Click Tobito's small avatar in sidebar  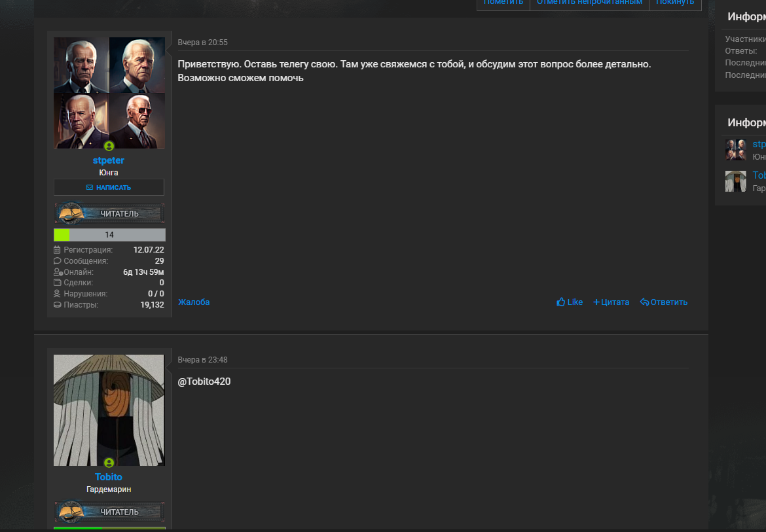click(x=736, y=181)
